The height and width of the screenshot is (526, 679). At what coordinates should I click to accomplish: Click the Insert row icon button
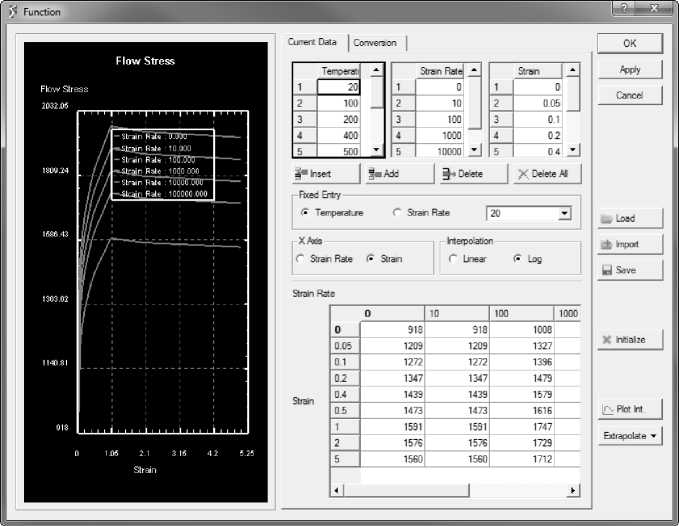tap(321, 174)
